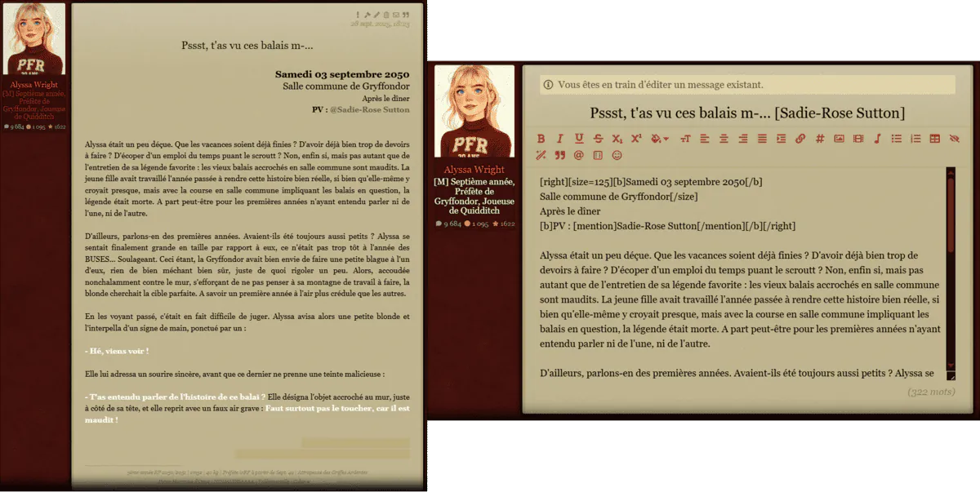Click the "(322 mots)" word count

pos(931,392)
